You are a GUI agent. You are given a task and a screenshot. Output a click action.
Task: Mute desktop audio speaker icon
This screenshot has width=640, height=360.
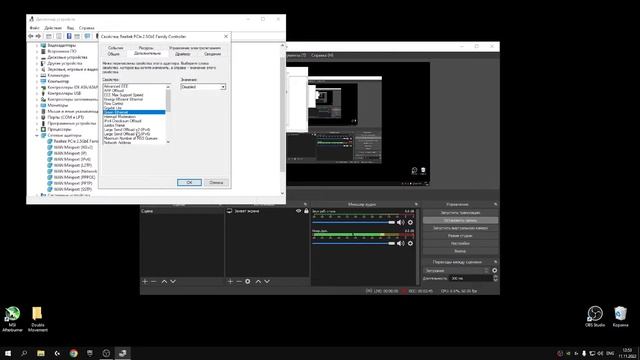point(400,222)
